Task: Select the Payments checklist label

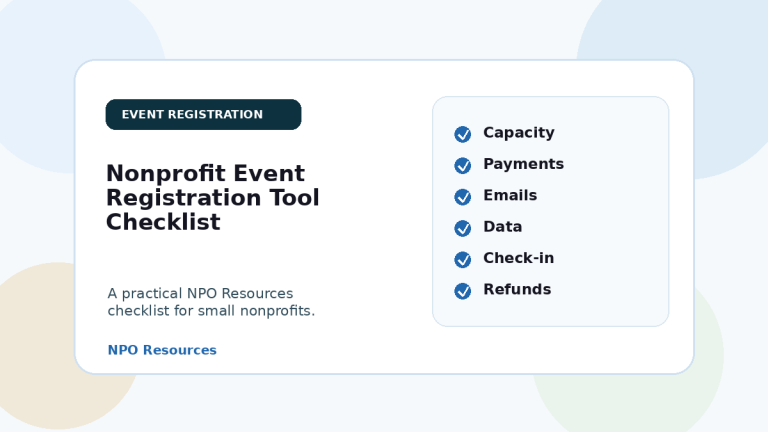Action: point(524,164)
